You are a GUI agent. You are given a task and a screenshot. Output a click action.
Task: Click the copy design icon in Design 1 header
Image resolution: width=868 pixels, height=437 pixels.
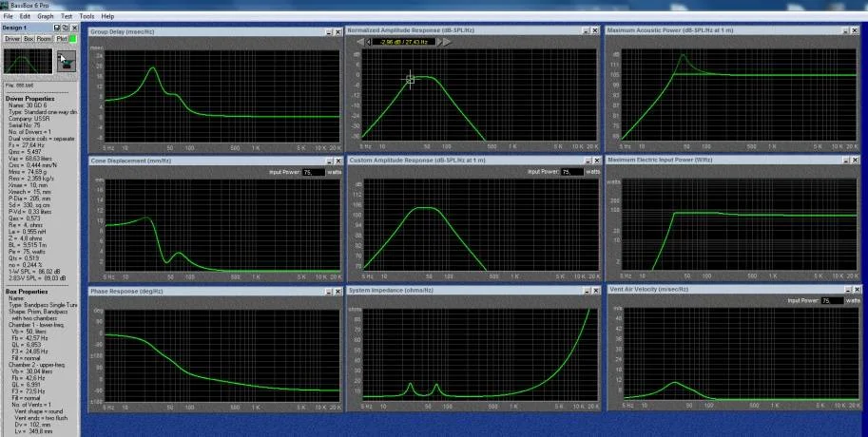pos(67,28)
